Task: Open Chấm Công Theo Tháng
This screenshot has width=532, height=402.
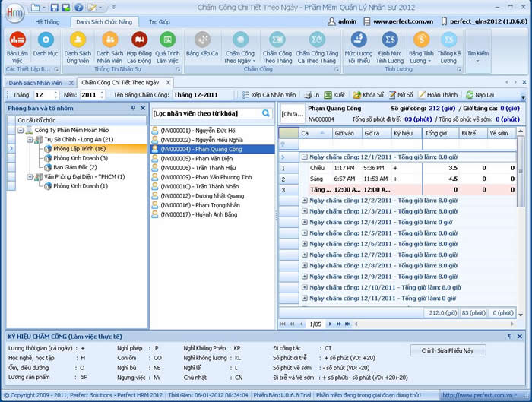Action: coord(277,47)
